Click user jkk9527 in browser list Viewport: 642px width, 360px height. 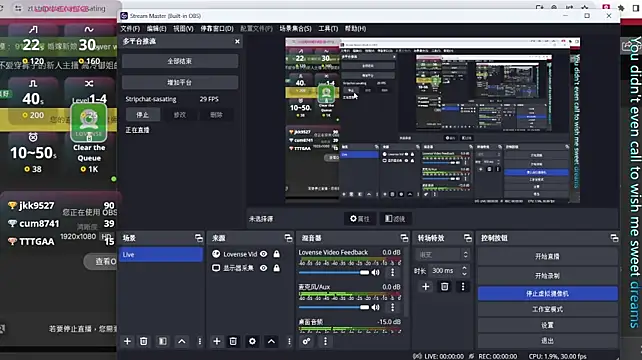[36, 206]
